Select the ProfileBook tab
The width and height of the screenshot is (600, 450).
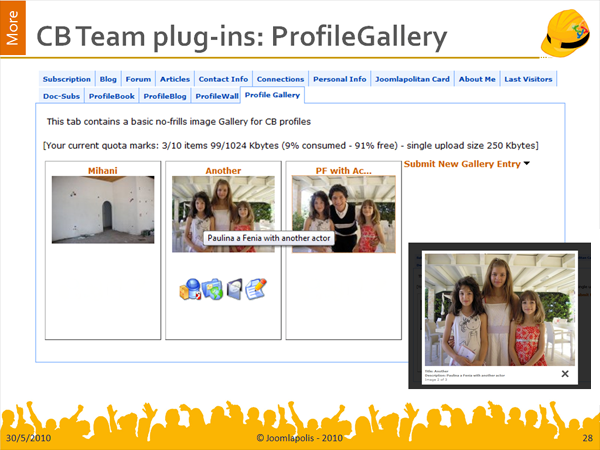coord(112,96)
